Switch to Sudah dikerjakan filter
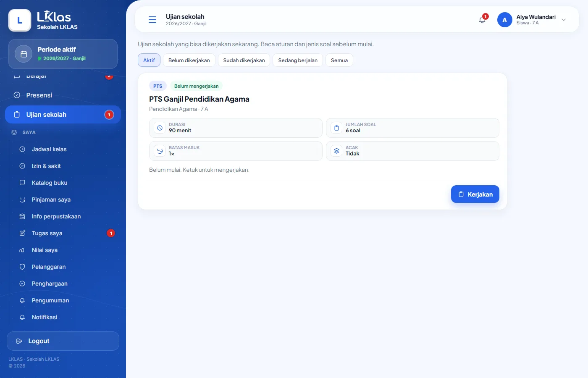The height and width of the screenshot is (378, 588). (x=244, y=60)
